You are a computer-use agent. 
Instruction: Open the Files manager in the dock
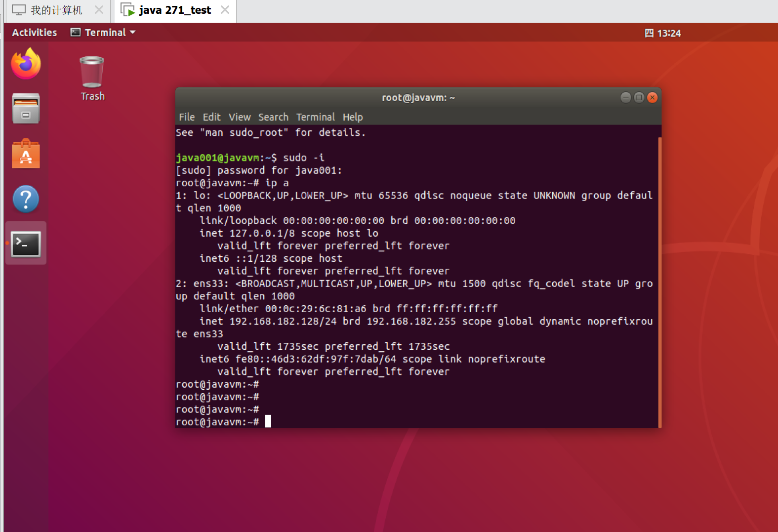(26, 109)
